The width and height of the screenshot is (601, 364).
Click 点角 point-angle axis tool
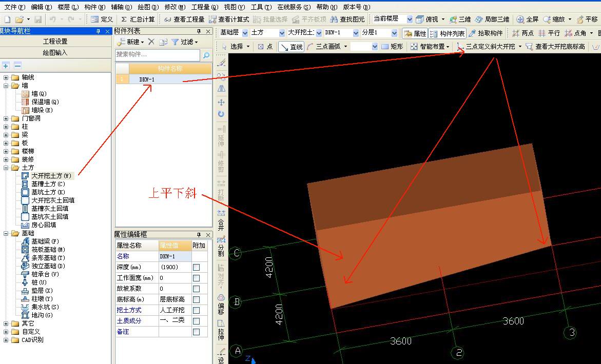pos(575,33)
